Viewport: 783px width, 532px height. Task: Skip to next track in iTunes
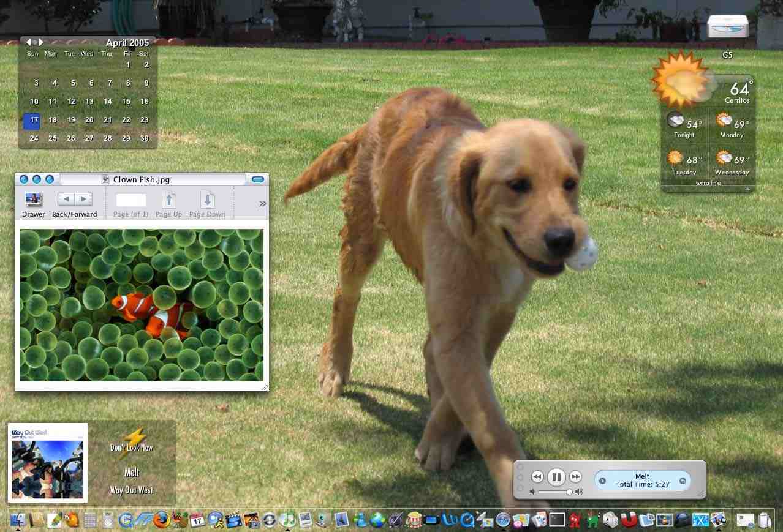click(575, 476)
